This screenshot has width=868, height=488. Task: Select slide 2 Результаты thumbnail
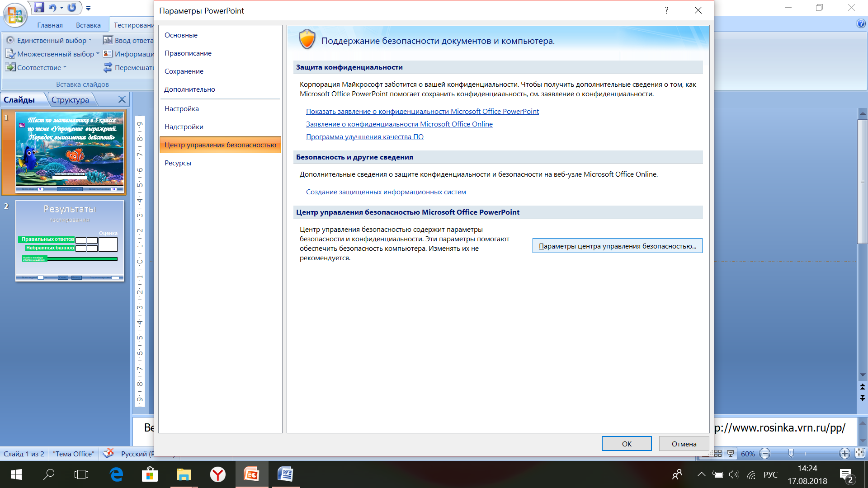70,240
